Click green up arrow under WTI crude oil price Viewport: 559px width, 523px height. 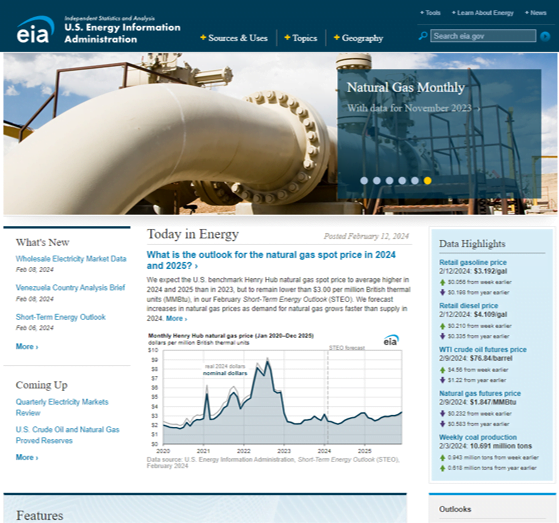[442, 370]
